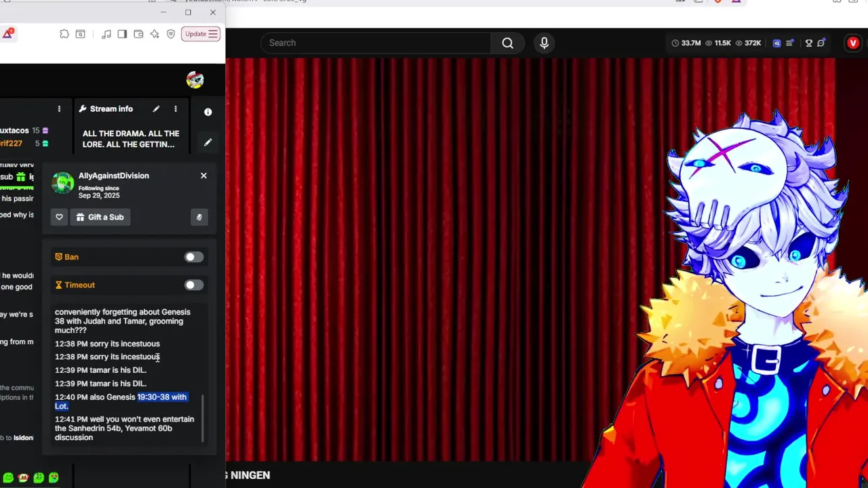
Task: Click the Timeout hourglass label
Action: coord(75,285)
